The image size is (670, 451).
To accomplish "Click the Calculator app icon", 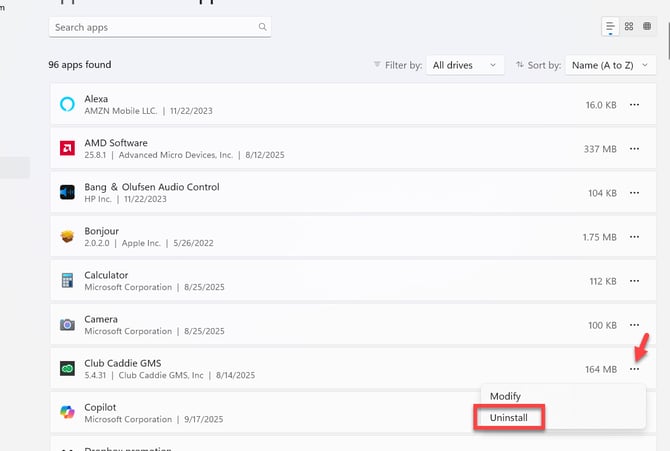I will tap(67, 281).
